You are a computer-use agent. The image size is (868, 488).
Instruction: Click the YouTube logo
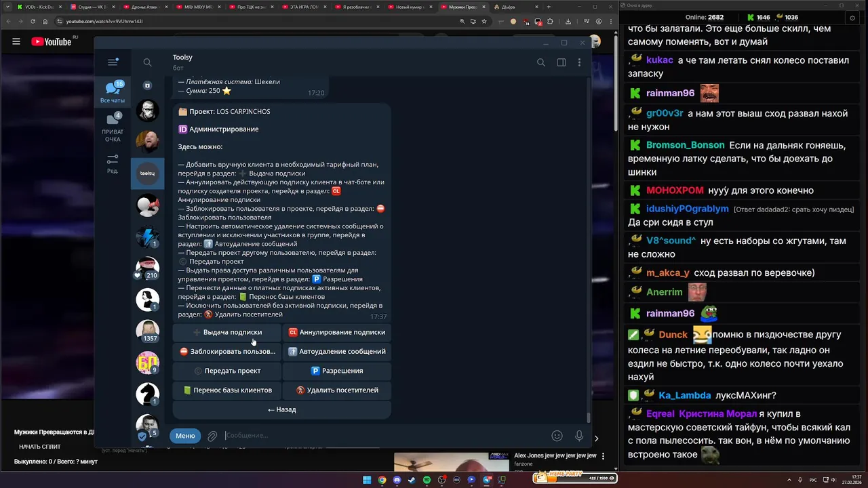pyautogui.click(x=52, y=41)
